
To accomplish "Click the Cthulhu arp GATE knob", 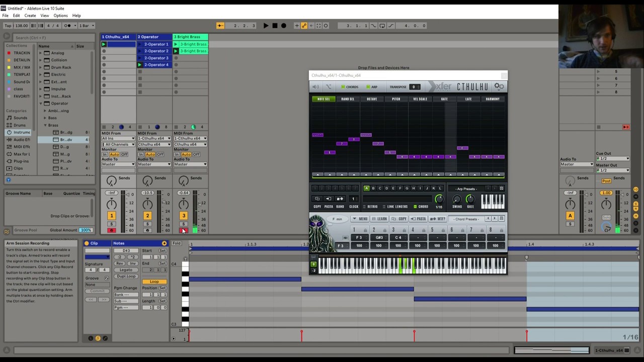I will [x=470, y=200].
